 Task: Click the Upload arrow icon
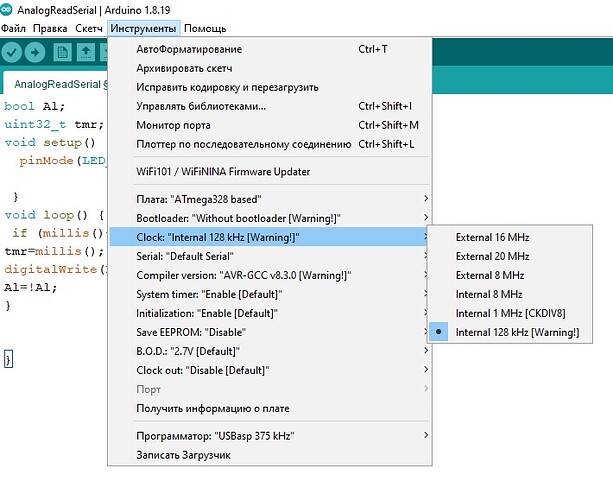click(35, 52)
